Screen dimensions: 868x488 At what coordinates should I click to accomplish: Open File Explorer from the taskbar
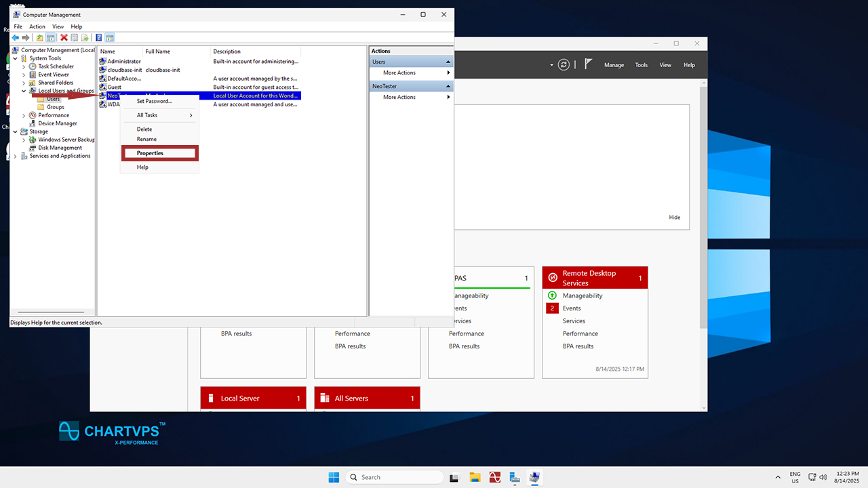[x=475, y=477]
